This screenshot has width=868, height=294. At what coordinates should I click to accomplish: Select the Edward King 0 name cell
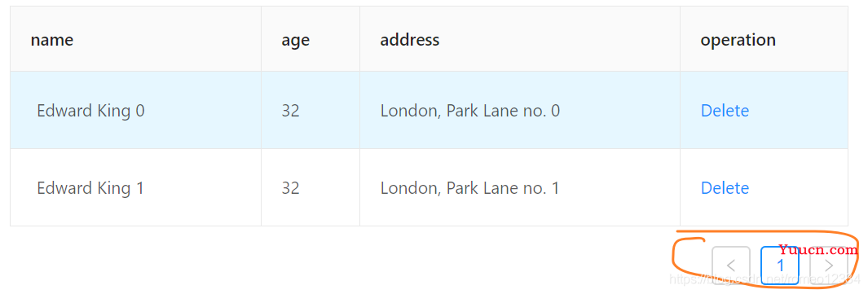(x=135, y=111)
